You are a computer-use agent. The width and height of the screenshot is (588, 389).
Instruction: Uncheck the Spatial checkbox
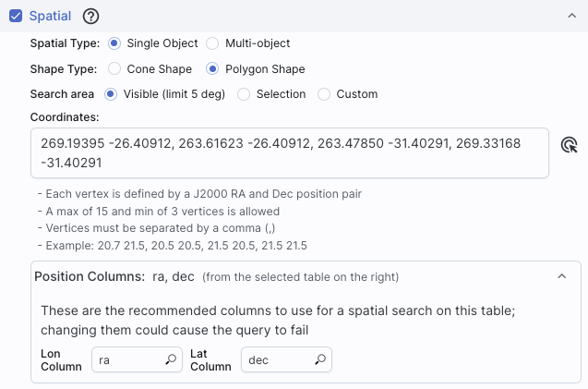coord(16,16)
